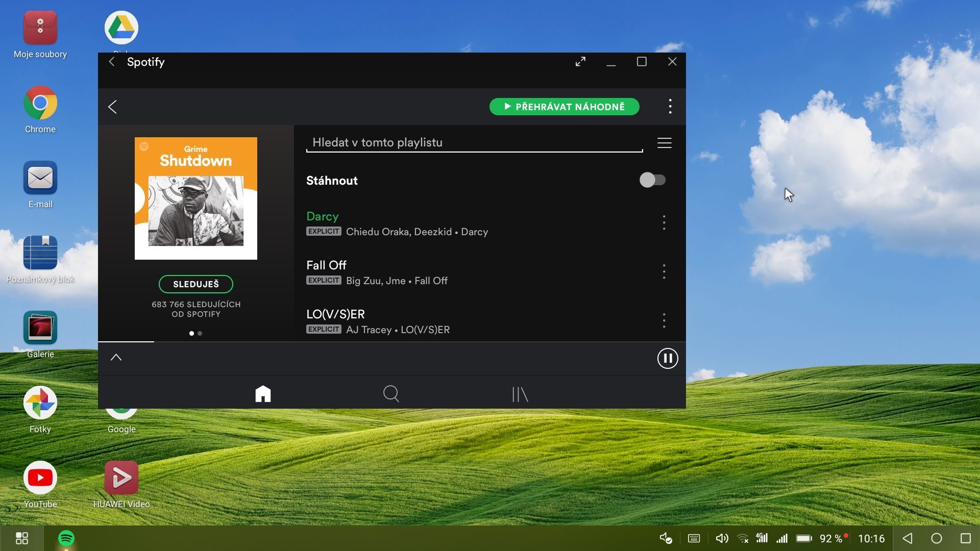The width and height of the screenshot is (980, 551).
Task: Go back from playlist using the arrow
Action: click(x=113, y=107)
